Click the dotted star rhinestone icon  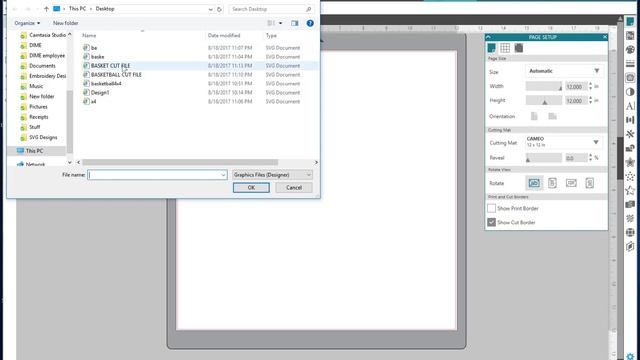(x=630, y=176)
